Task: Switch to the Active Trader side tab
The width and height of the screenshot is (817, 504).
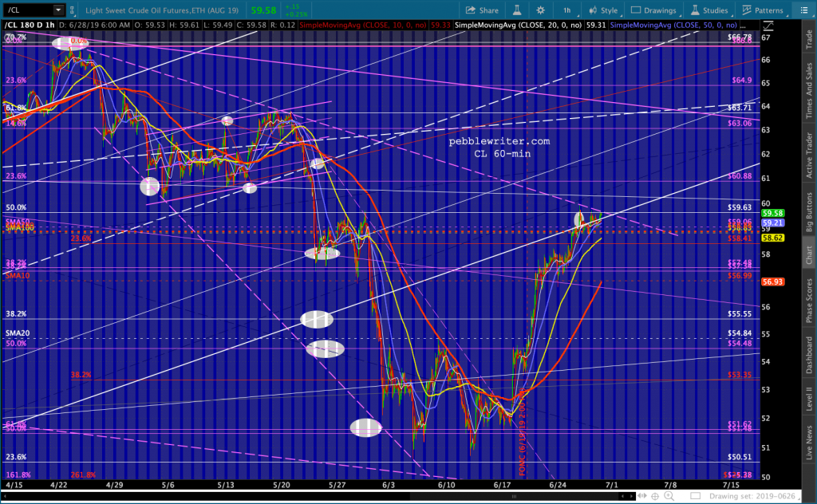Action: pyautogui.click(x=809, y=156)
